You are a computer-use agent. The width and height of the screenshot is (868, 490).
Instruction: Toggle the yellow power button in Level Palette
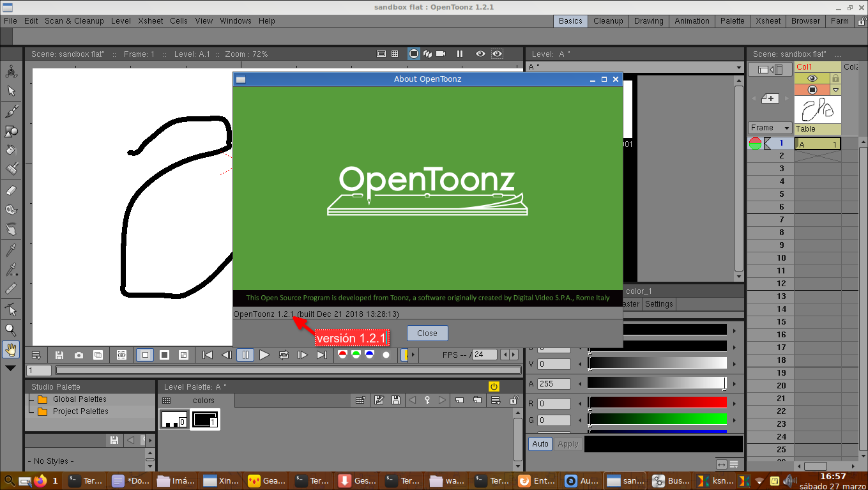tap(494, 387)
